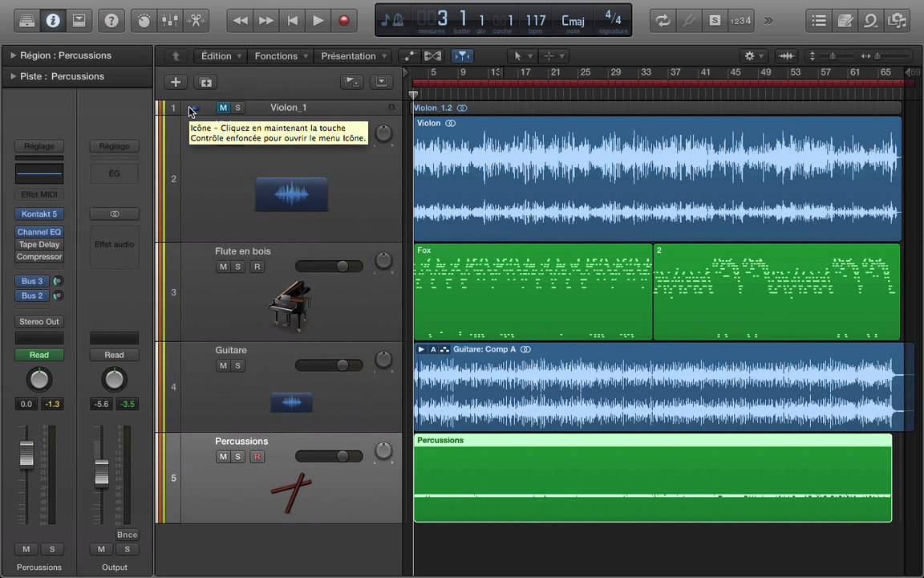Mute the Flute en bois track
924x578 pixels.
[x=223, y=267]
